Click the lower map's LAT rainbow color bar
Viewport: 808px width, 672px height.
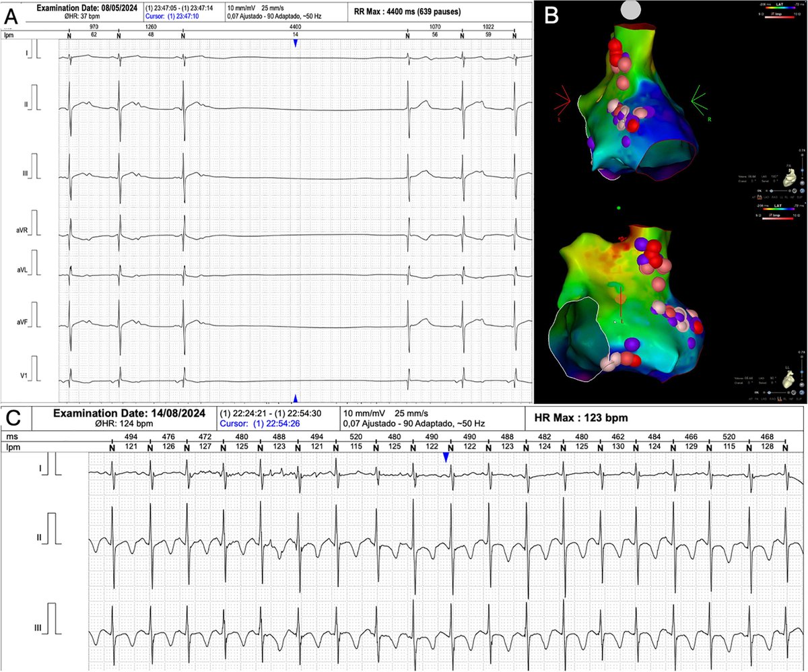[x=779, y=209]
